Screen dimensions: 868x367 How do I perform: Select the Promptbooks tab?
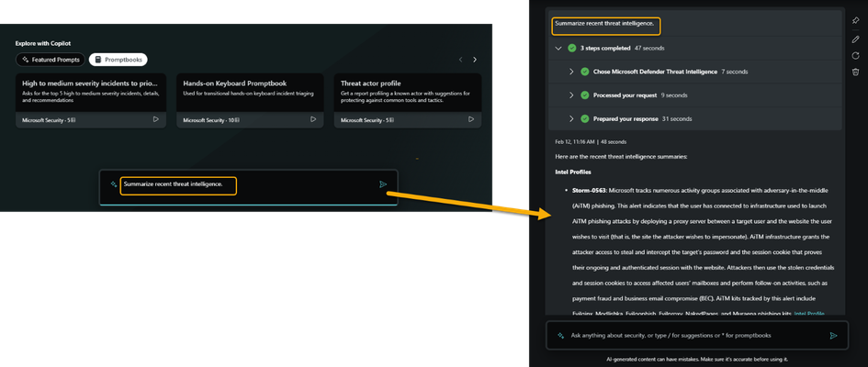[118, 60]
